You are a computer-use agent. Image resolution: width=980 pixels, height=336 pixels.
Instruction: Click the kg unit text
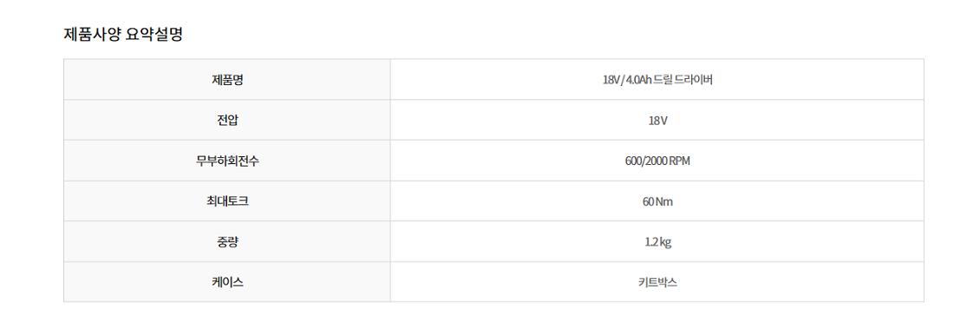tap(665, 242)
